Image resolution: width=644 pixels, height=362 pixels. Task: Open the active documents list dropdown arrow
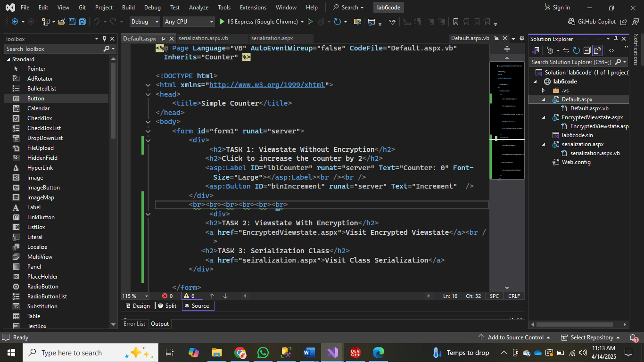click(513, 39)
